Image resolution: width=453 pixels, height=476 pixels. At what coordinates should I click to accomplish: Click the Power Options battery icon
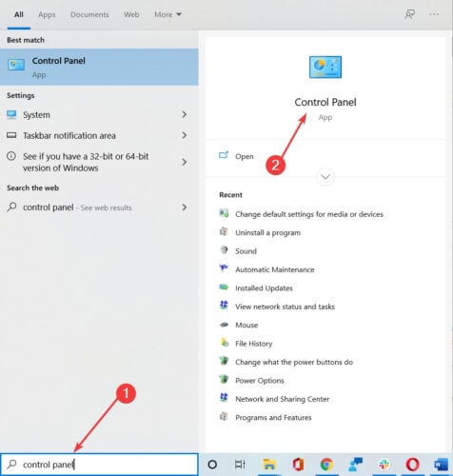[224, 380]
